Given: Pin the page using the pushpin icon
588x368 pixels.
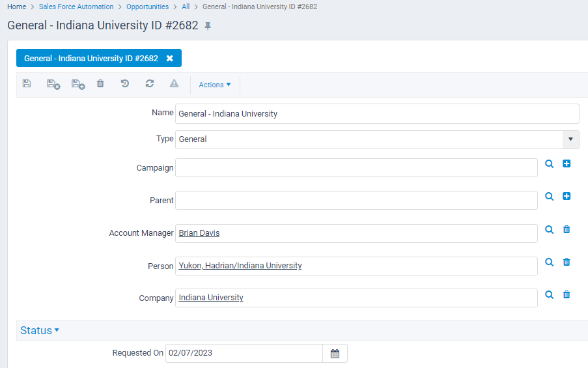Looking at the screenshot, I should (208, 26).
